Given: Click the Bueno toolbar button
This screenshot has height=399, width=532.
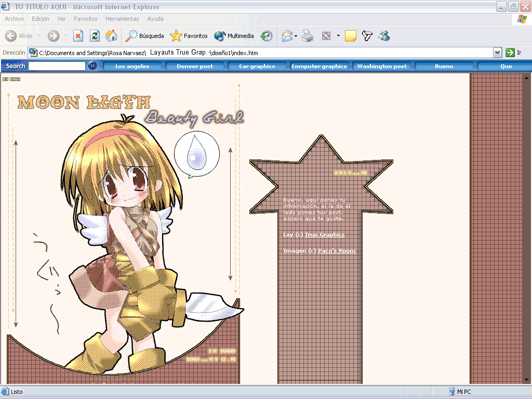Looking at the screenshot, I should [x=444, y=66].
